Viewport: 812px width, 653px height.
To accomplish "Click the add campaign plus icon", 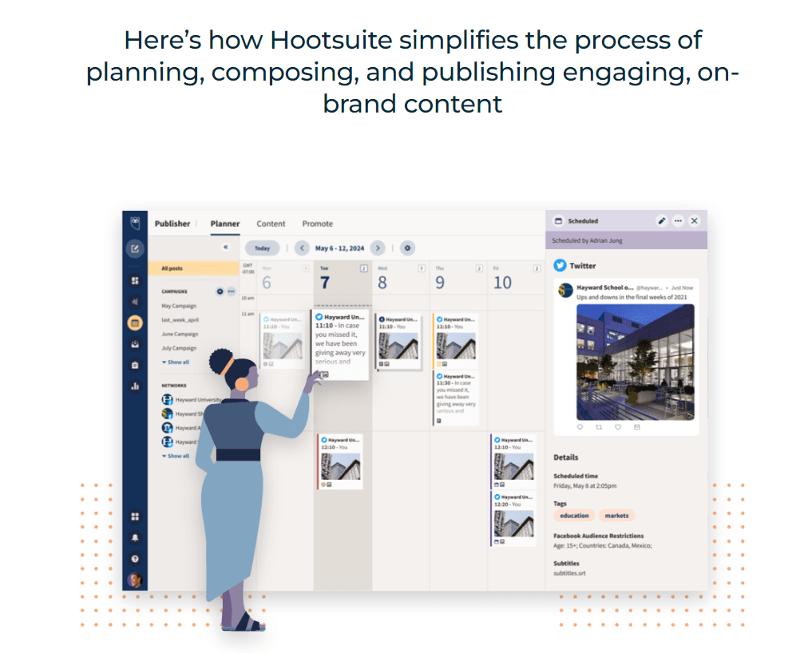I will tap(220, 291).
